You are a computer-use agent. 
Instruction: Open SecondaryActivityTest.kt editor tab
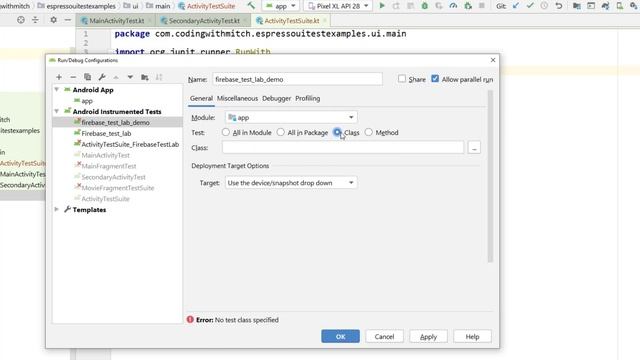click(x=204, y=20)
